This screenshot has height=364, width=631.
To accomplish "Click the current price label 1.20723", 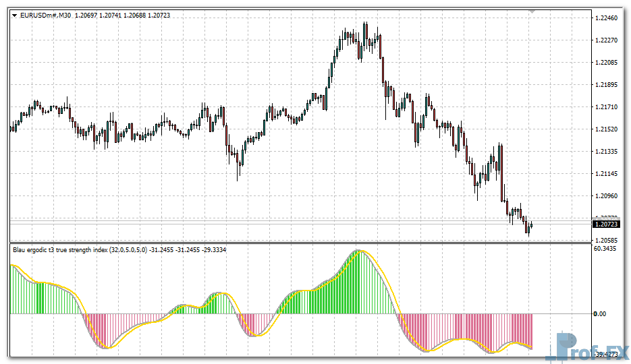I will tap(606, 223).
